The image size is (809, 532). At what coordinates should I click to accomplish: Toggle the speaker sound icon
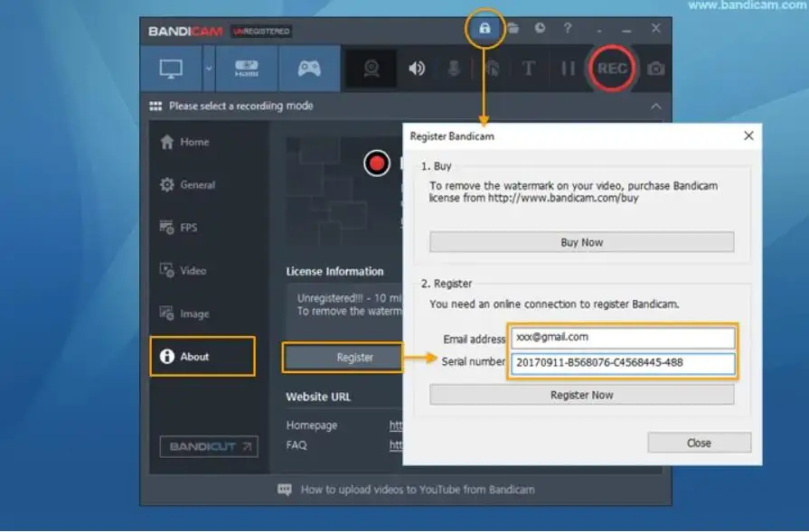(x=417, y=69)
